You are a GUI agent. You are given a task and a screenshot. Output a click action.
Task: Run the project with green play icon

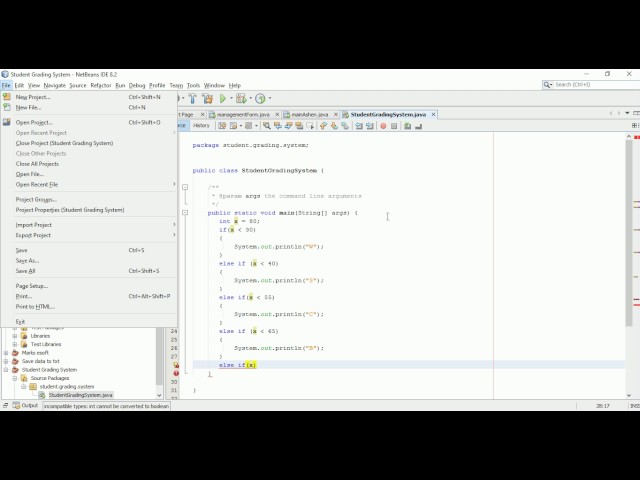pyautogui.click(x=223, y=98)
